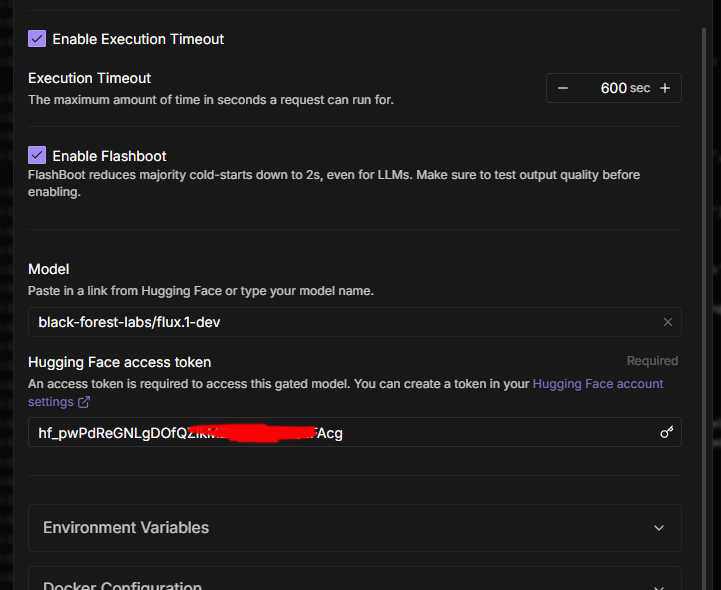The height and width of the screenshot is (590, 721).
Task: Open Hugging Face account settings link
Action: pos(597,384)
